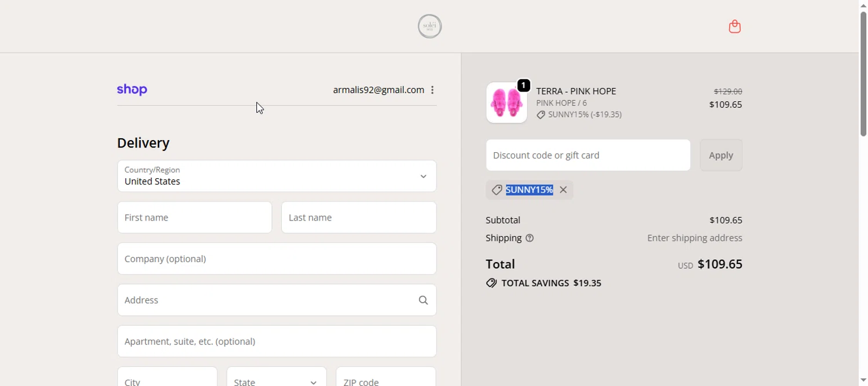Click the crossed-out $129.00 price
The height and width of the screenshot is (386, 868).
click(728, 91)
